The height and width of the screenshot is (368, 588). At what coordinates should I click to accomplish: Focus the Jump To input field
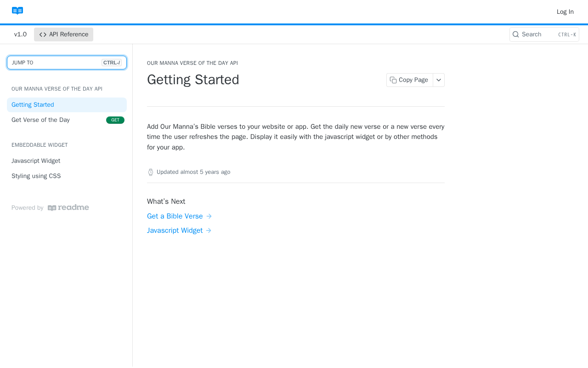(x=67, y=63)
